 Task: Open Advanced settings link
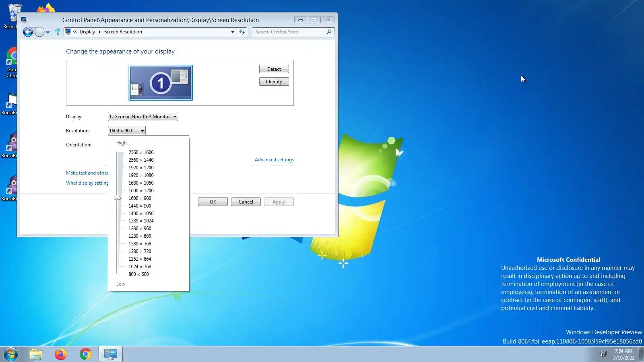[x=274, y=160]
